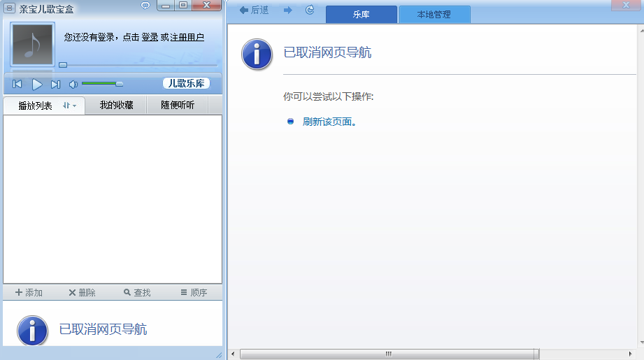The image size is (644, 360).
Task: Click the playback progress slider handle
Action: pos(63,65)
